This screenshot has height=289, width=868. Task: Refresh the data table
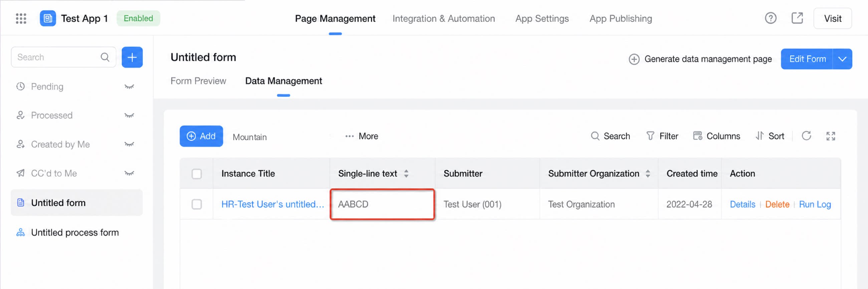806,136
